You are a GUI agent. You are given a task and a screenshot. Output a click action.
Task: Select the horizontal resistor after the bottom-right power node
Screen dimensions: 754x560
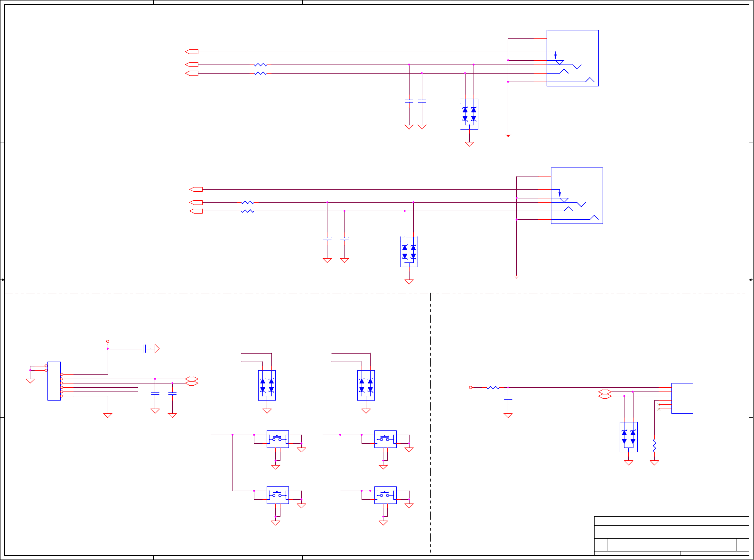click(493, 387)
